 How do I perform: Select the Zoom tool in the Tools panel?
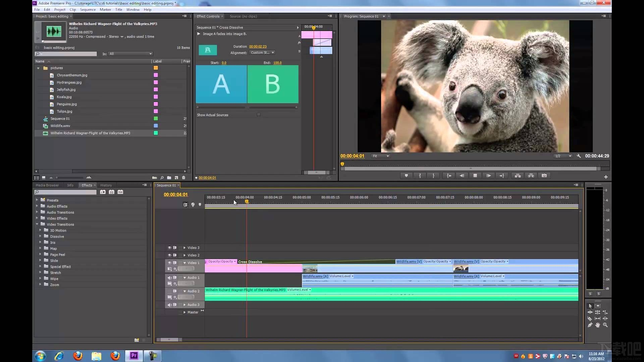605,325
